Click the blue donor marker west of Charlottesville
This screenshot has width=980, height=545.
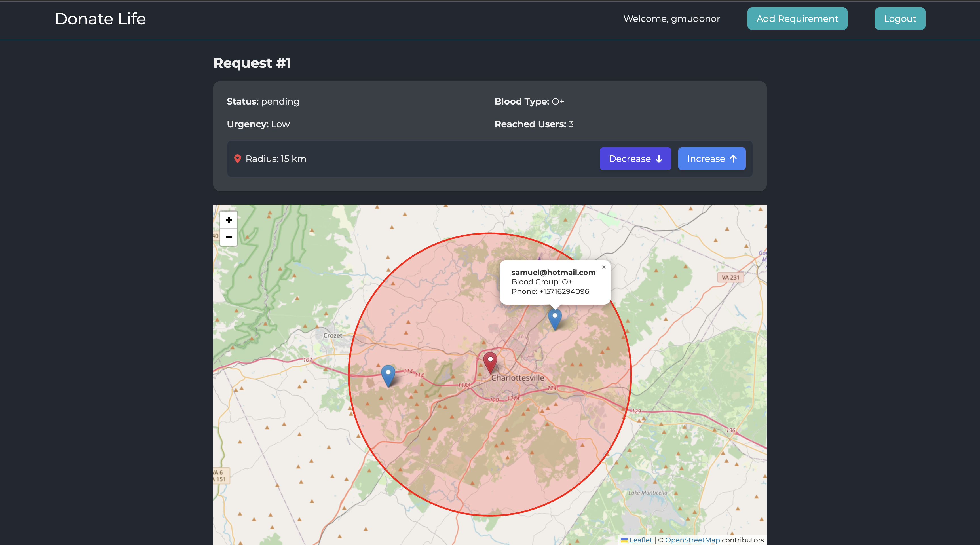388,375
